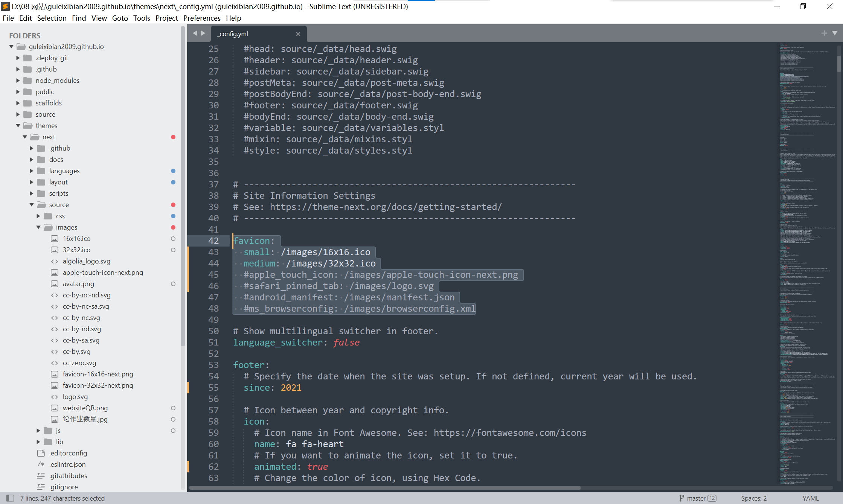Open the .eslintrc.json file

[x=67, y=464]
